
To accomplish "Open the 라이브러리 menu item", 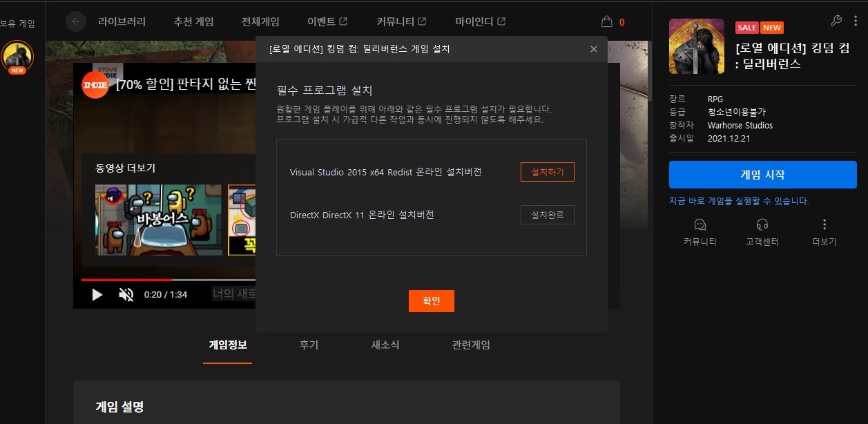I will [x=122, y=21].
